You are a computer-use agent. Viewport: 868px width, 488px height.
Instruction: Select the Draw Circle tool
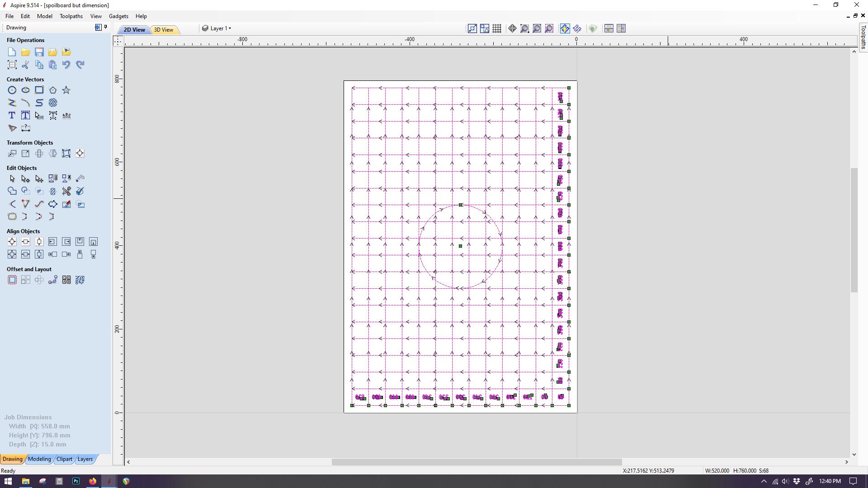[12, 90]
